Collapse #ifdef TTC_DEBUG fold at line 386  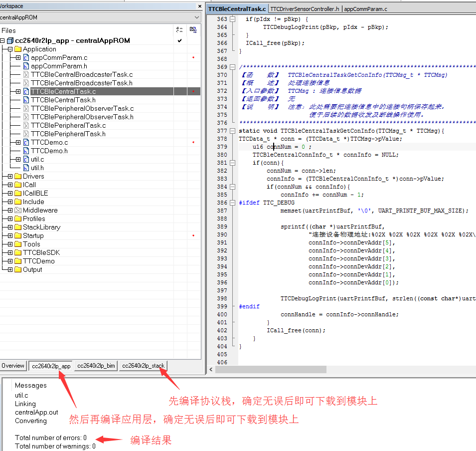click(233, 203)
